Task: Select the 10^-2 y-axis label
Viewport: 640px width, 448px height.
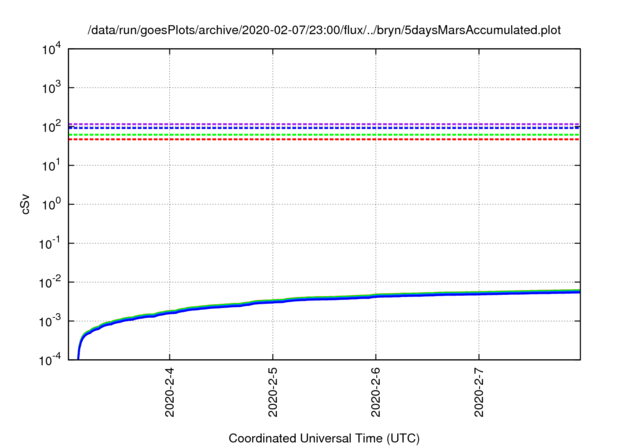Action: [x=50, y=282]
